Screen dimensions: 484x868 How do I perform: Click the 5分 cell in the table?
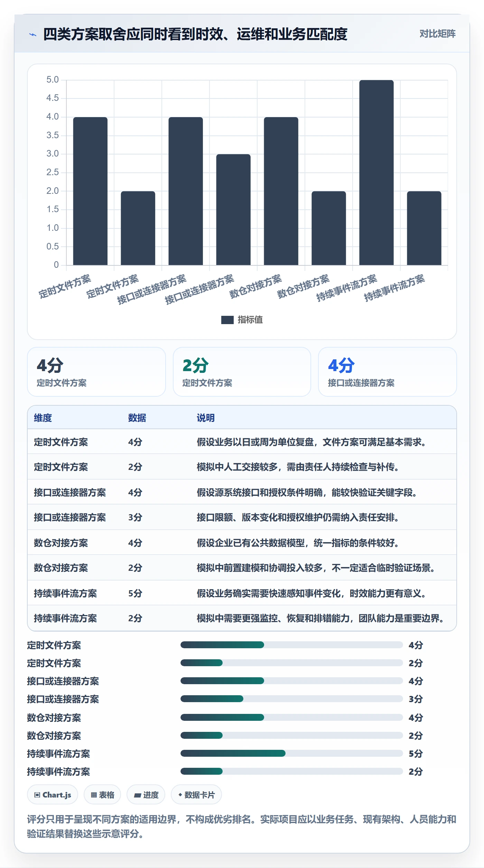pos(135,593)
